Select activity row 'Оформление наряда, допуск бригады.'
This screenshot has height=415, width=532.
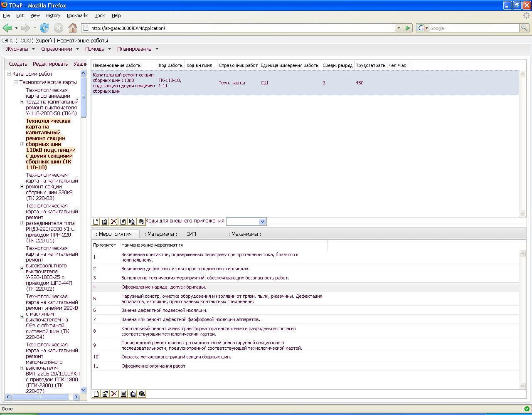tap(305, 287)
